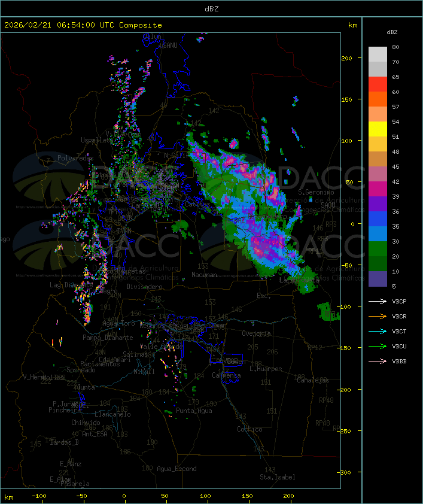Pick the yellow swatch between 54 and 51
The width and height of the screenshot is (423, 504).
coord(378,129)
